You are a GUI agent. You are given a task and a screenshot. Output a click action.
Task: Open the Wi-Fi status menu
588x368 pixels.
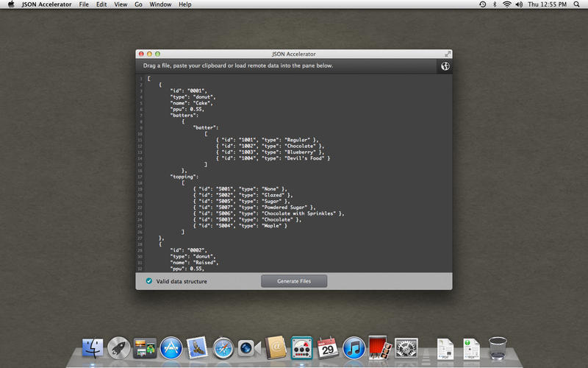508,4
